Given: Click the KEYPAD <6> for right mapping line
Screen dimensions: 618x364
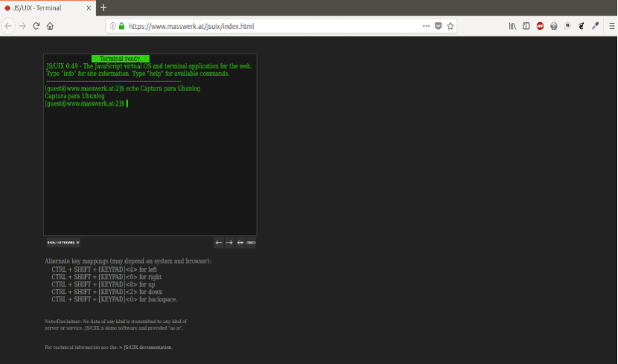Looking at the screenshot, I should [x=106, y=277].
